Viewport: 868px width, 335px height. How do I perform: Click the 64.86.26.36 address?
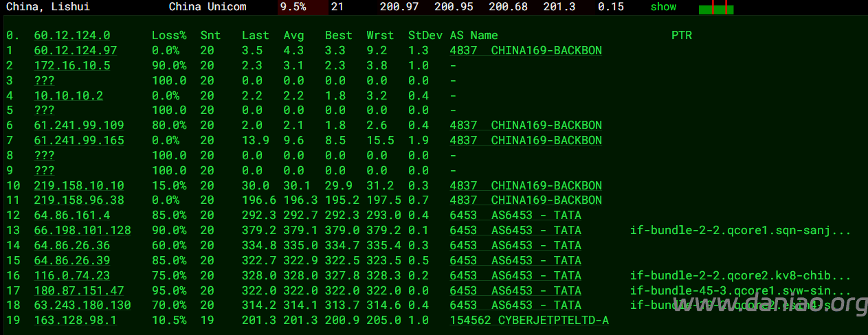coord(71,246)
